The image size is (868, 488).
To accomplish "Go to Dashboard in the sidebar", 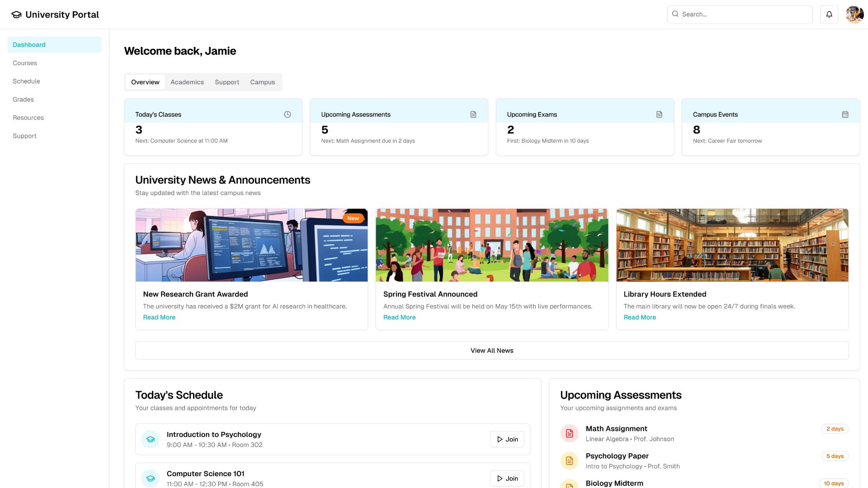I will [54, 45].
